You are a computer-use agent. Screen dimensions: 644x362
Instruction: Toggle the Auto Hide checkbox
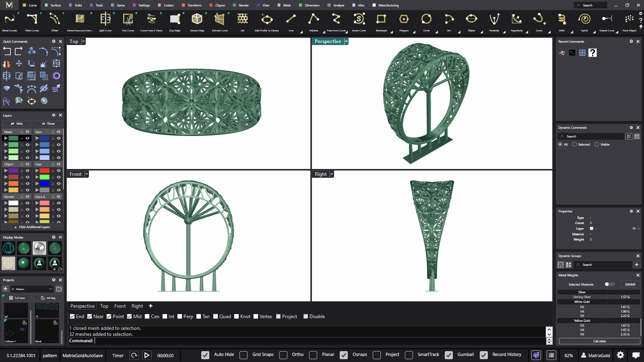click(x=205, y=355)
